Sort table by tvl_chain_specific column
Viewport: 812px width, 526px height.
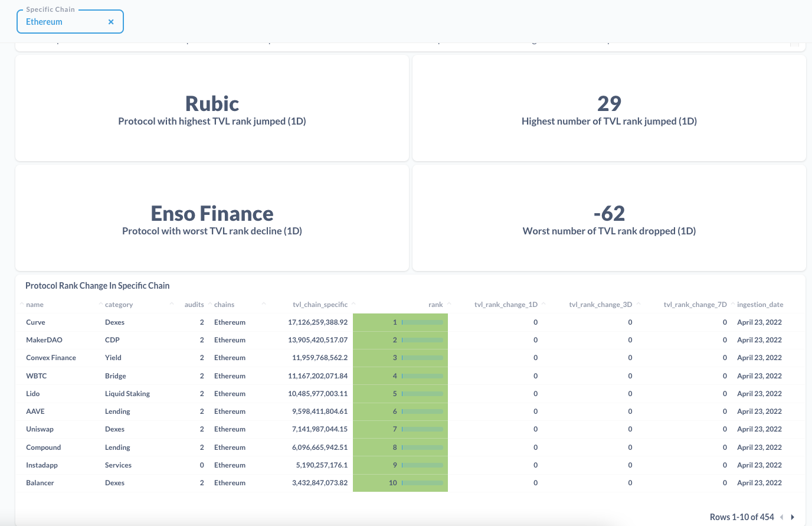(x=320, y=305)
